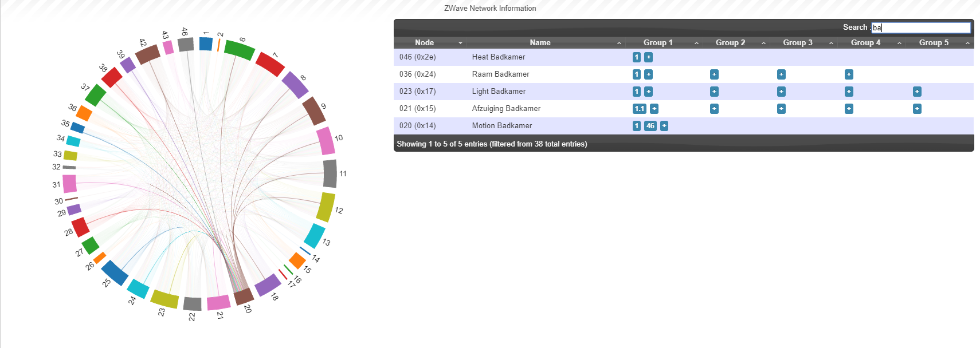The image size is (980, 348).
Task: Add a node to Afzuiging Badkamer Group 3
Action: pyautogui.click(x=781, y=109)
